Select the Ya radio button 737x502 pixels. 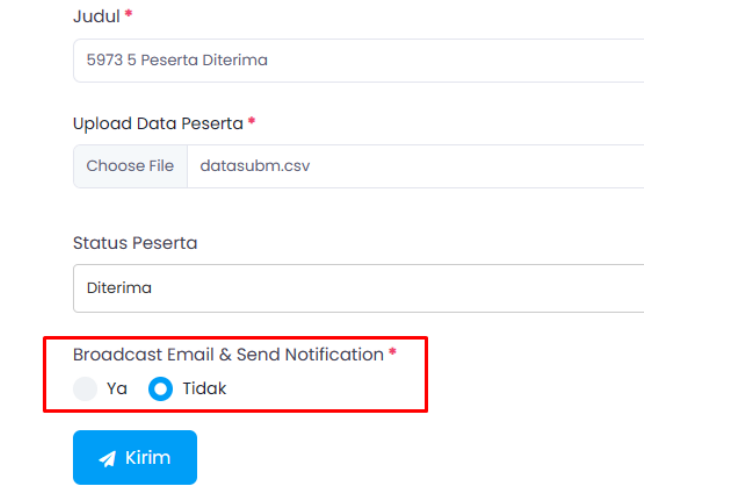(x=86, y=389)
